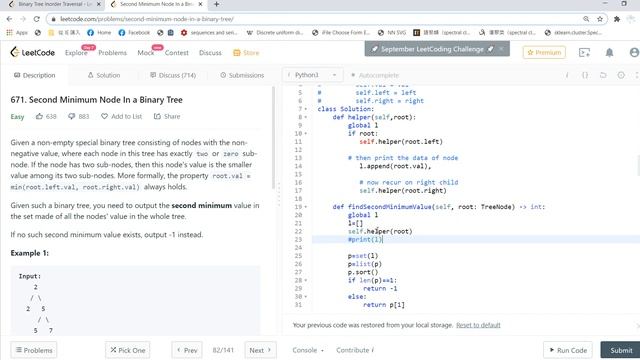
Task: Open the Discrete uniform Wikipedia bookmark
Action: pyautogui.click(x=275, y=32)
